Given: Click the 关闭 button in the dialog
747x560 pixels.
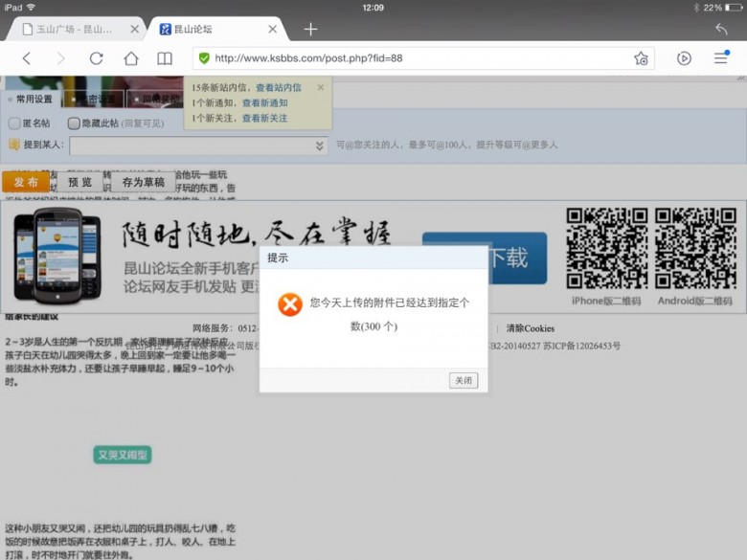Looking at the screenshot, I should pos(464,380).
